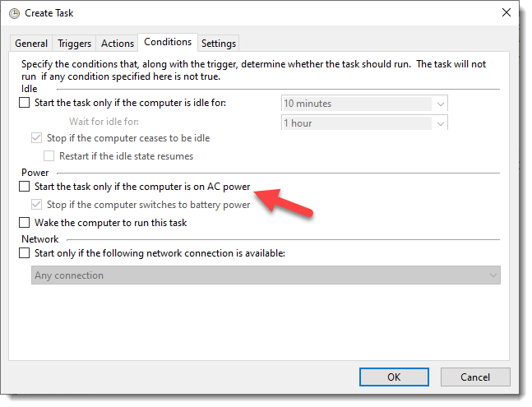The height and width of the screenshot is (407, 532).
Task: Switch to the General tab
Action: 31,44
